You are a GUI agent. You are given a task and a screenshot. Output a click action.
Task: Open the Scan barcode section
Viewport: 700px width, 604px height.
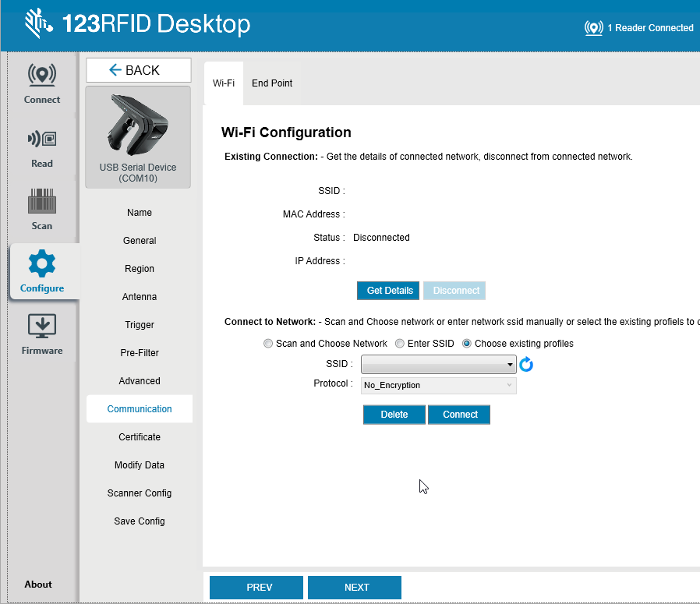click(42, 209)
